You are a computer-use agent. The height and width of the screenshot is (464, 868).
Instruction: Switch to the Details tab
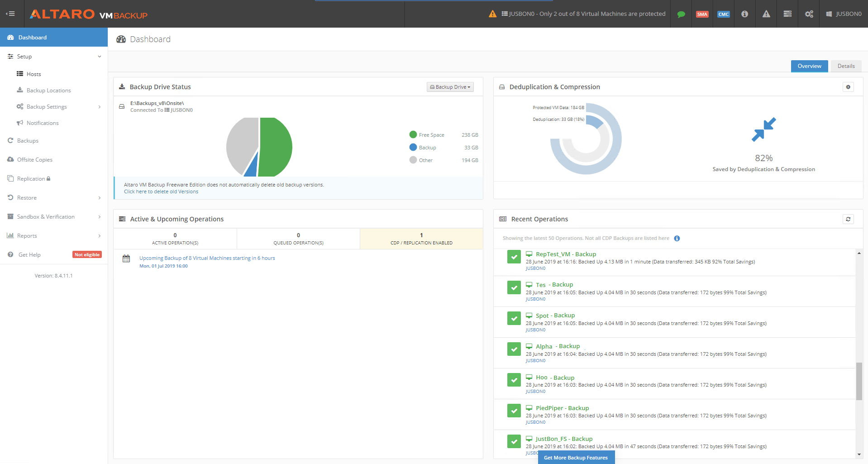pyautogui.click(x=846, y=66)
